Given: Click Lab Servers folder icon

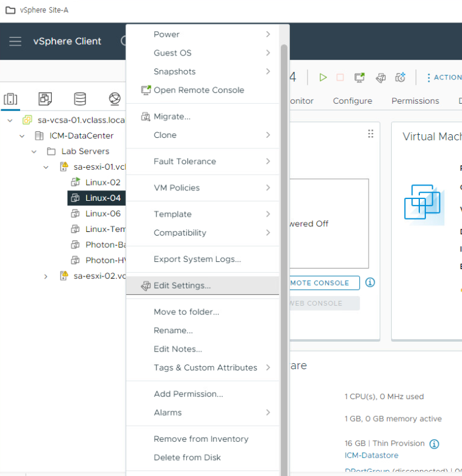Looking at the screenshot, I should click(51, 151).
